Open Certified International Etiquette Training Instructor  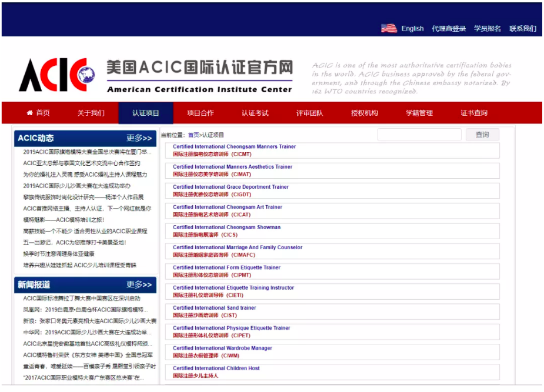233,287
